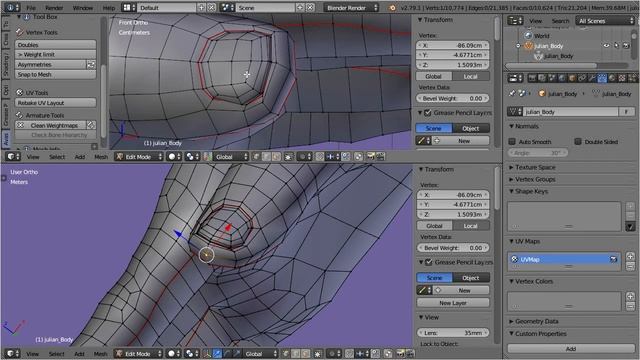The image size is (640, 360).
Task: Open the Render properties tab icon
Action: [x=532, y=78]
